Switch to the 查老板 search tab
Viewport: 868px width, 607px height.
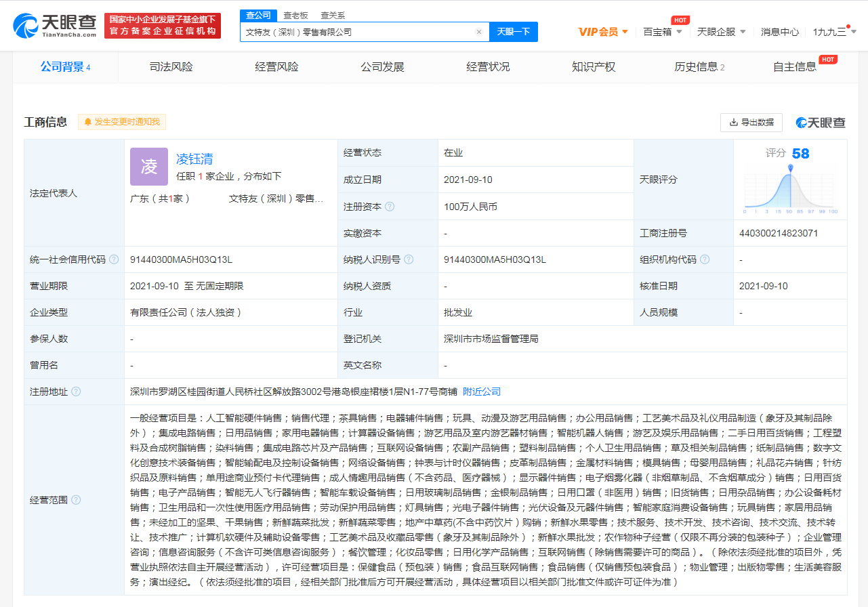pyautogui.click(x=295, y=15)
